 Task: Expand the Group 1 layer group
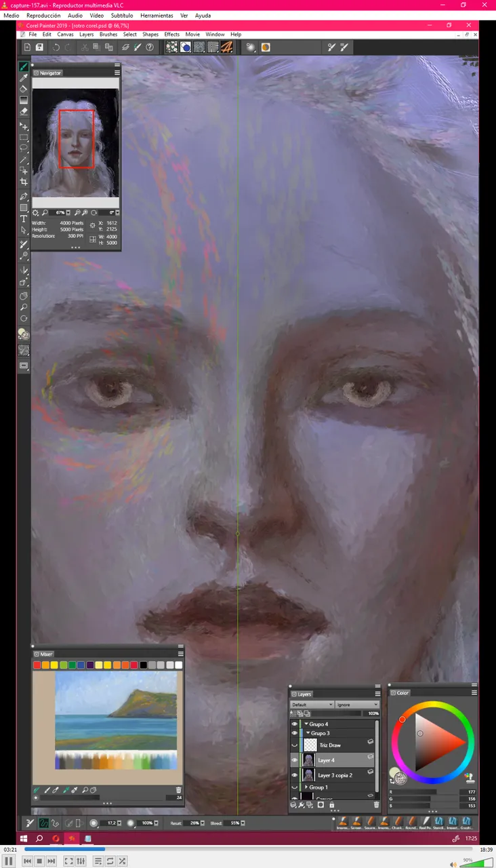(x=306, y=787)
